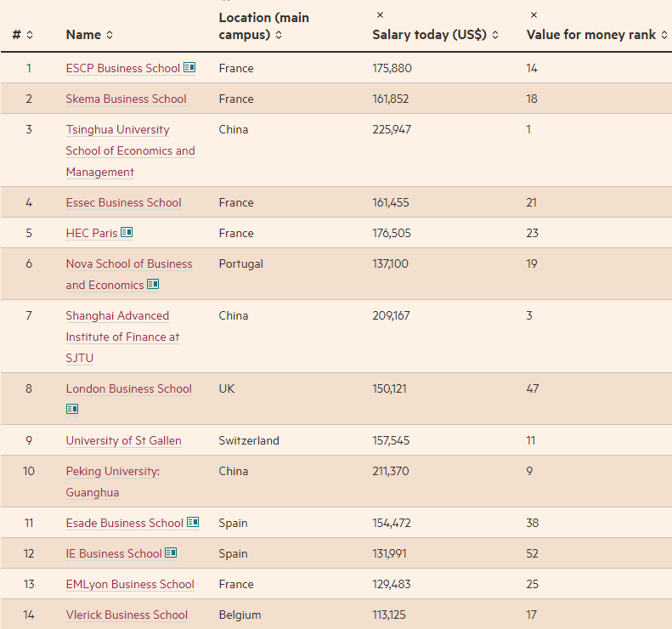672x629 pixels.
Task: Select value for money rank 47
Action: pos(533,388)
